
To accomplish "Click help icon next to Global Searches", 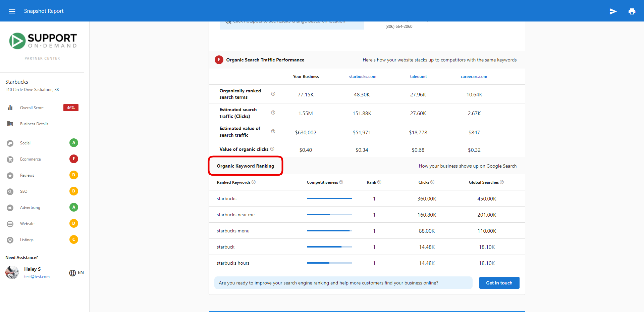I will click(502, 182).
